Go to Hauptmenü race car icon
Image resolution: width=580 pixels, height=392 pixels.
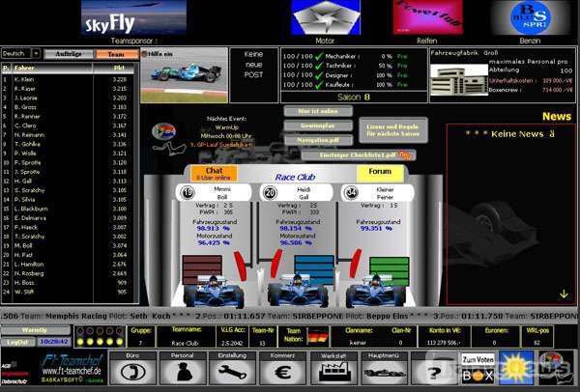pos(384,373)
